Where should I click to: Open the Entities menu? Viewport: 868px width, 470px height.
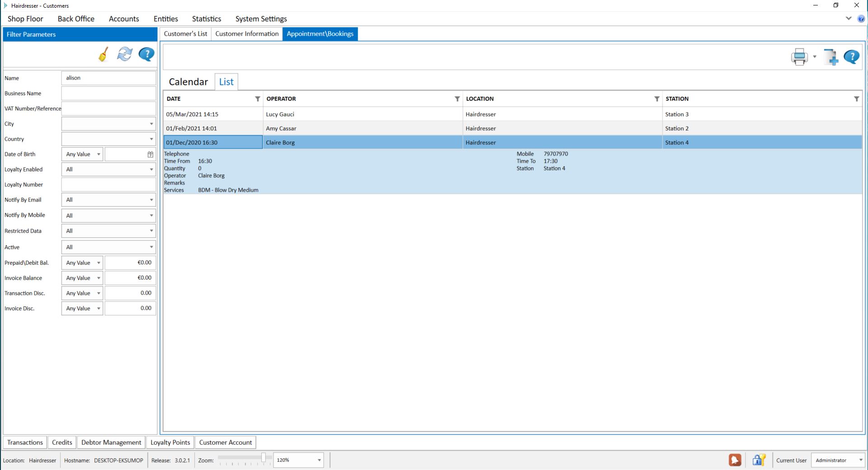(x=165, y=19)
